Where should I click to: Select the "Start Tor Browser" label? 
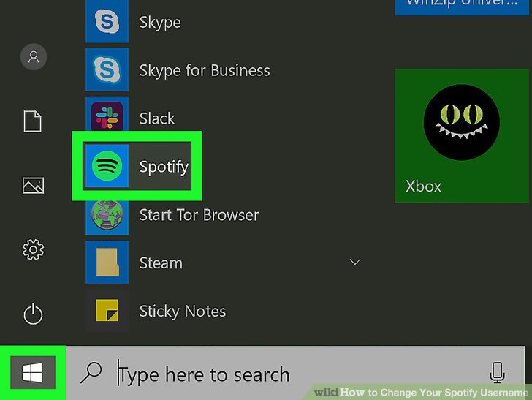pos(199,215)
